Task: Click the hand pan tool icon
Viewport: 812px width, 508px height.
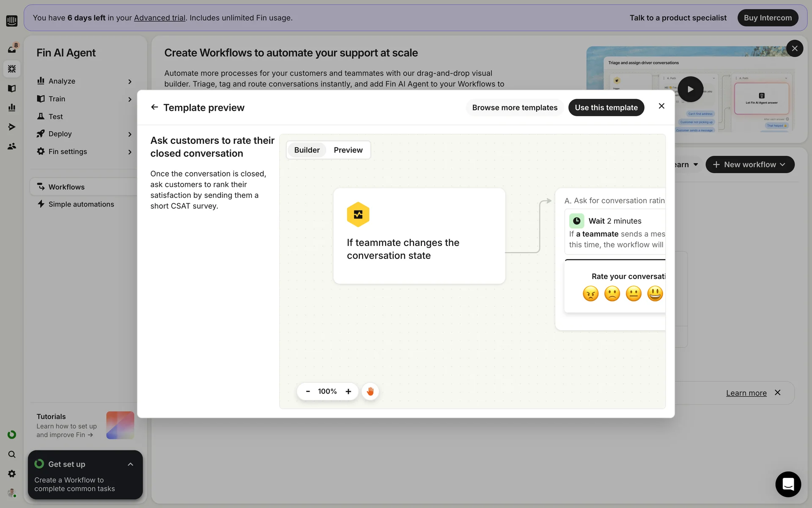Action: pos(370,391)
